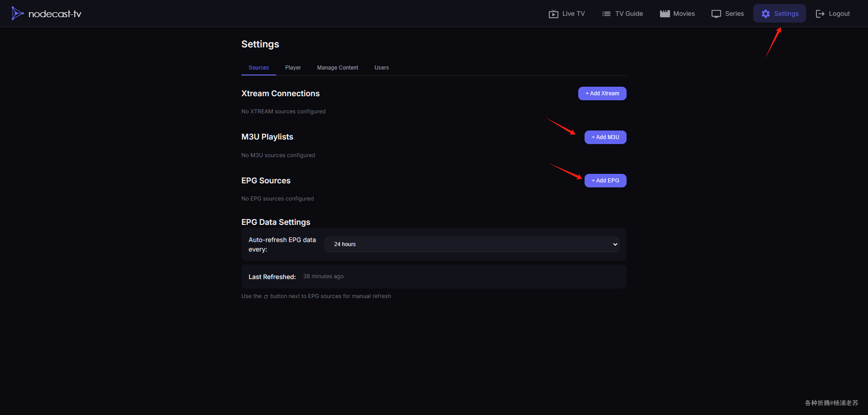Open the Movies section

684,14
